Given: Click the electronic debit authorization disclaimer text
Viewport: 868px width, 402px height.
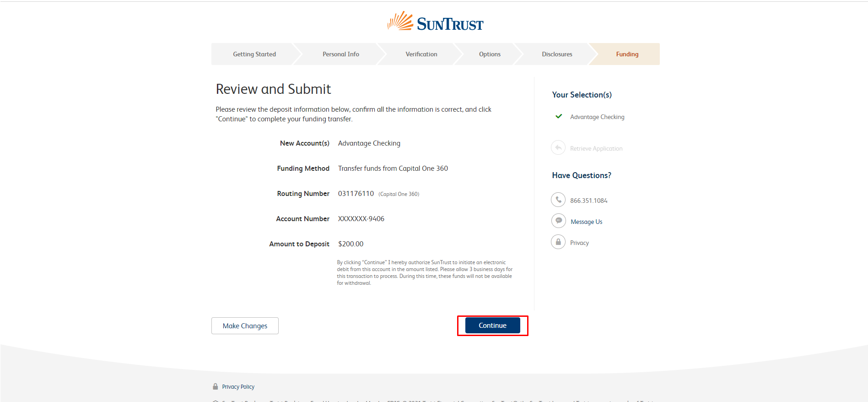Looking at the screenshot, I should (x=425, y=273).
